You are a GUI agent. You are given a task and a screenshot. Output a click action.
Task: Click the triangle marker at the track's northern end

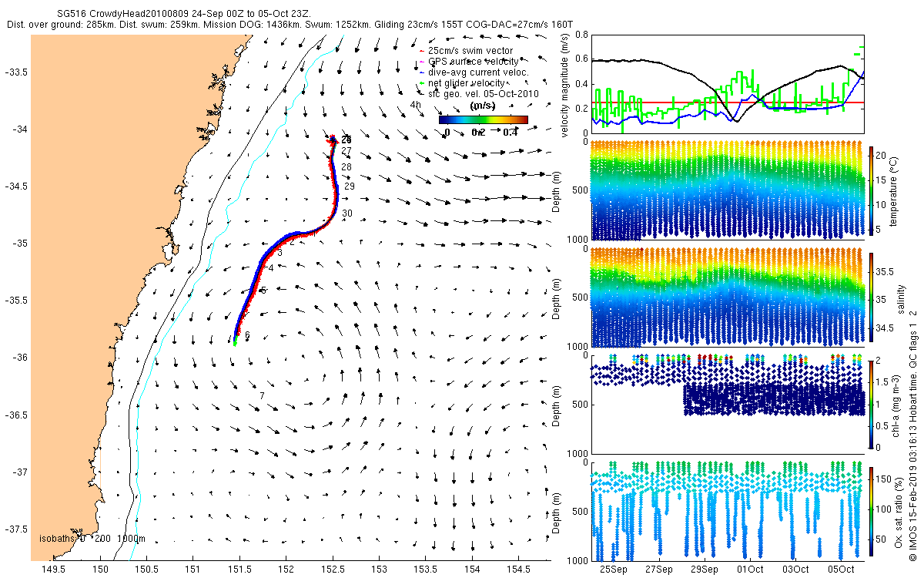coord(333,139)
